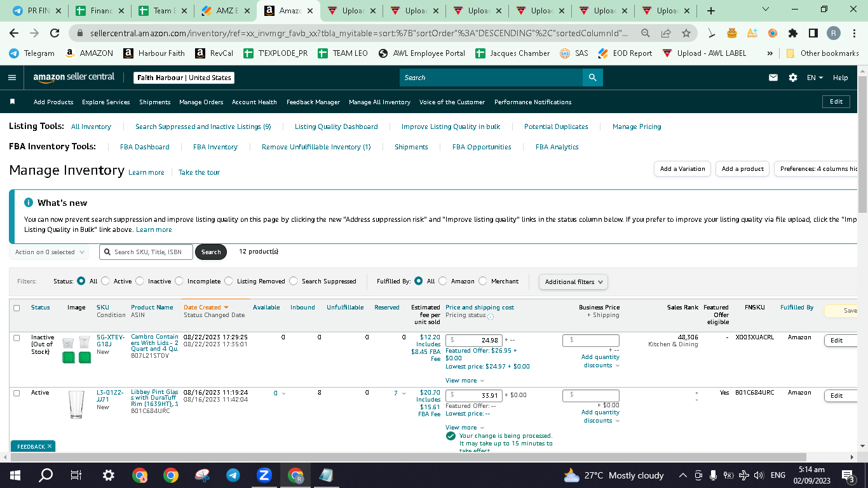Expand the Libbey Available quantity chevron
Image resolution: width=868 pixels, height=488 pixels.
pyautogui.click(x=283, y=393)
